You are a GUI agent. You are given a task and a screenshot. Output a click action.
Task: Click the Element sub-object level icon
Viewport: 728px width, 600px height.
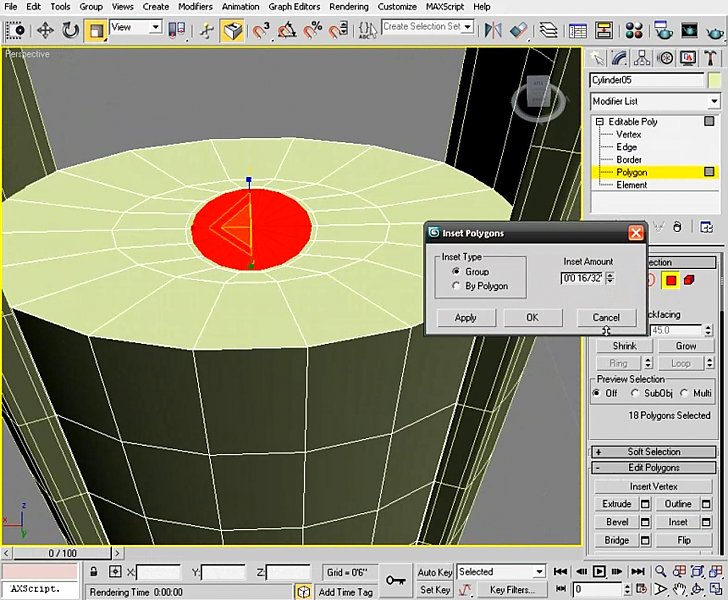pos(690,280)
